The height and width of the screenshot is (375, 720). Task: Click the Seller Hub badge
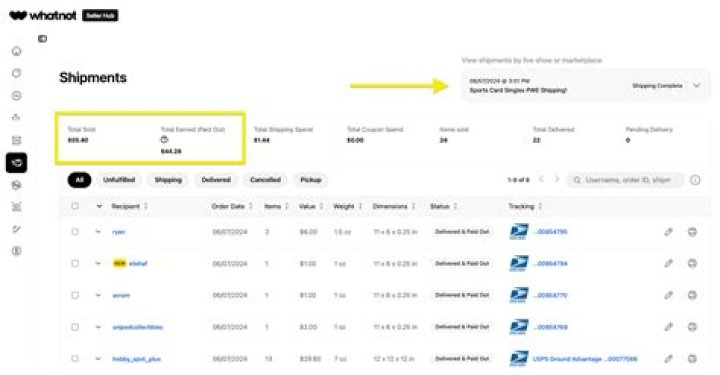100,16
